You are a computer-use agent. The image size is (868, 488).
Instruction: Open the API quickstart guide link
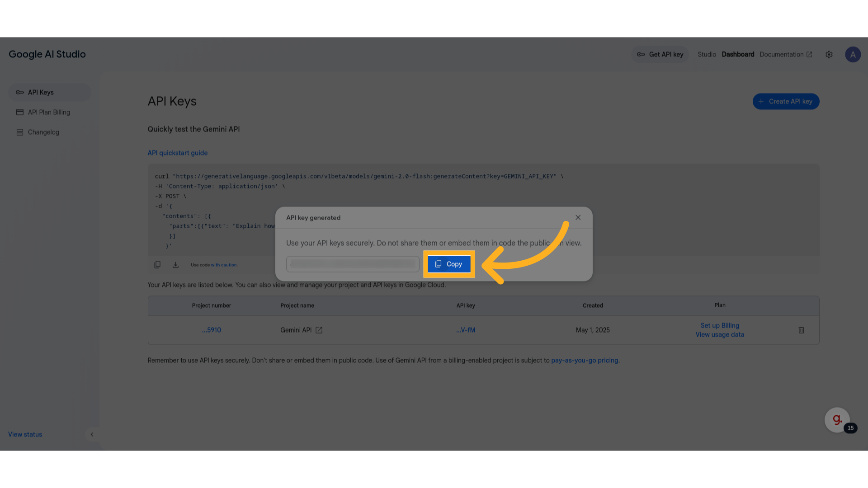177,153
